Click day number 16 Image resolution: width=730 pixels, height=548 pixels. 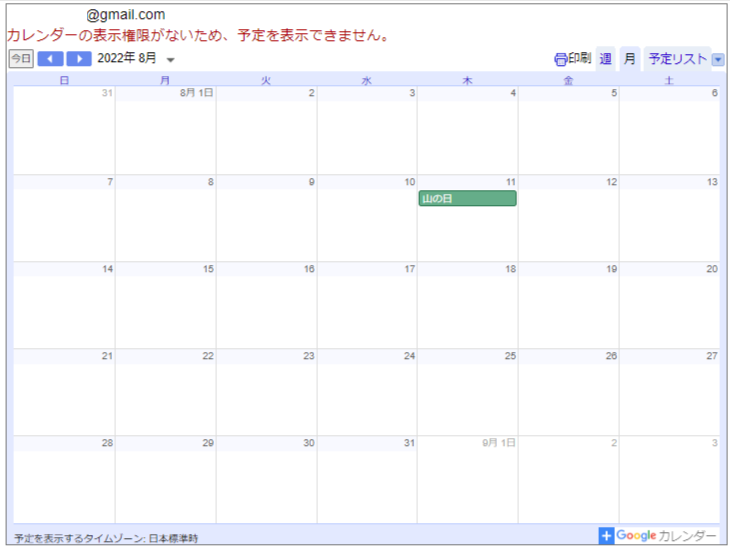coord(309,269)
